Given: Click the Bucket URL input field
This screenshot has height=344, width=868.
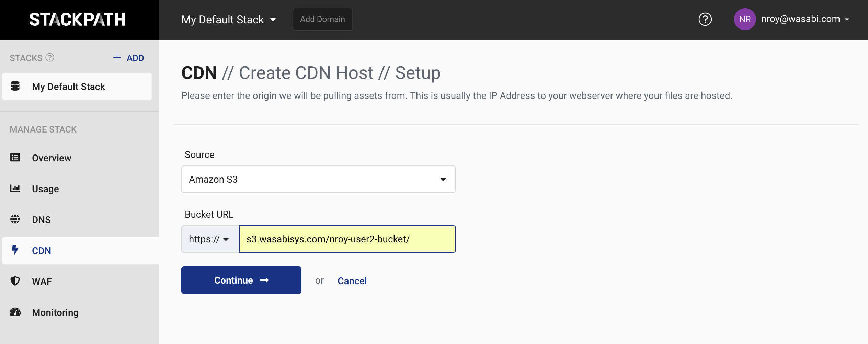Looking at the screenshot, I should point(347,239).
